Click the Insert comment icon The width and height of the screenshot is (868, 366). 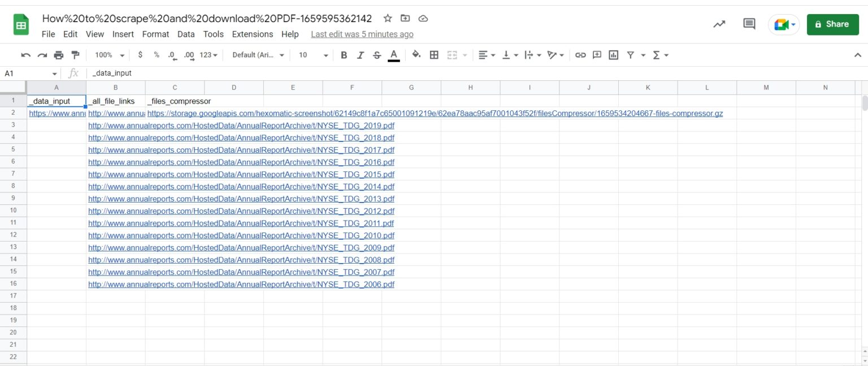[x=597, y=55]
